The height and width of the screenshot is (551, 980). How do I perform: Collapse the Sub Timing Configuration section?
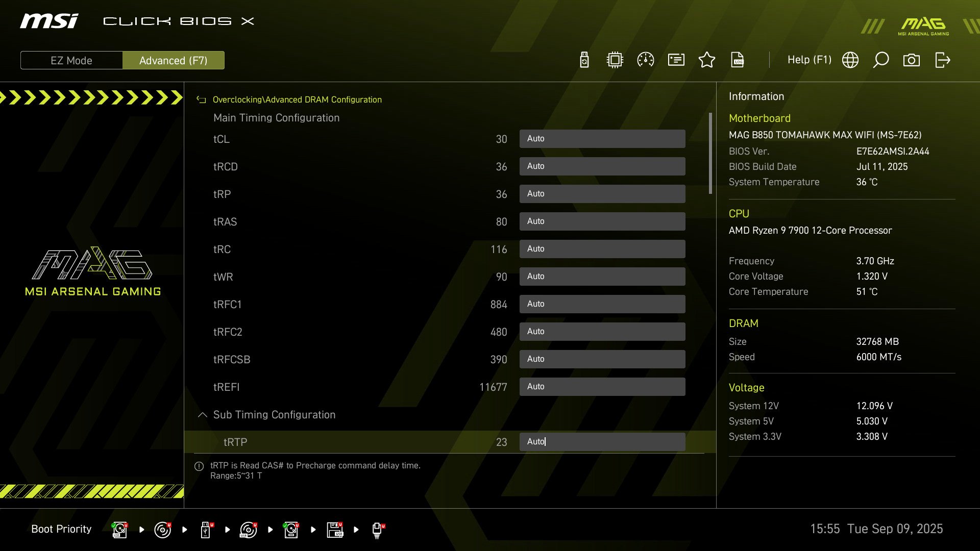point(202,415)
